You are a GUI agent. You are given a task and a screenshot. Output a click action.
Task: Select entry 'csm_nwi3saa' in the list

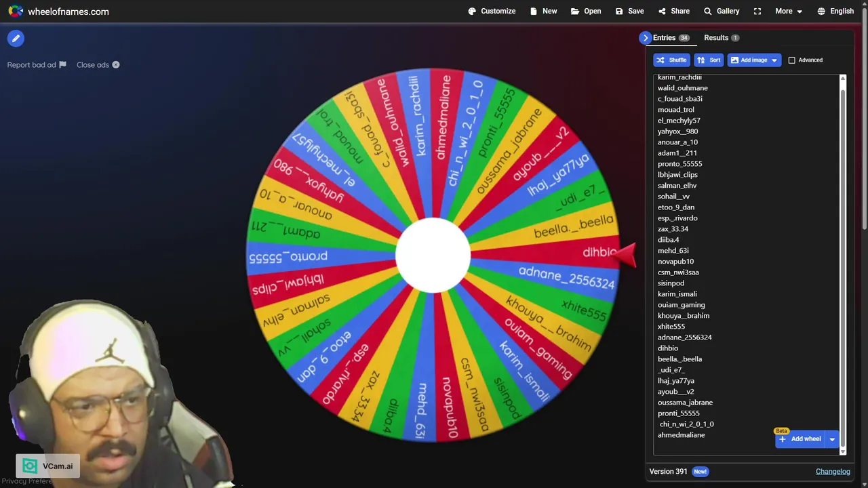pos(678,272)
